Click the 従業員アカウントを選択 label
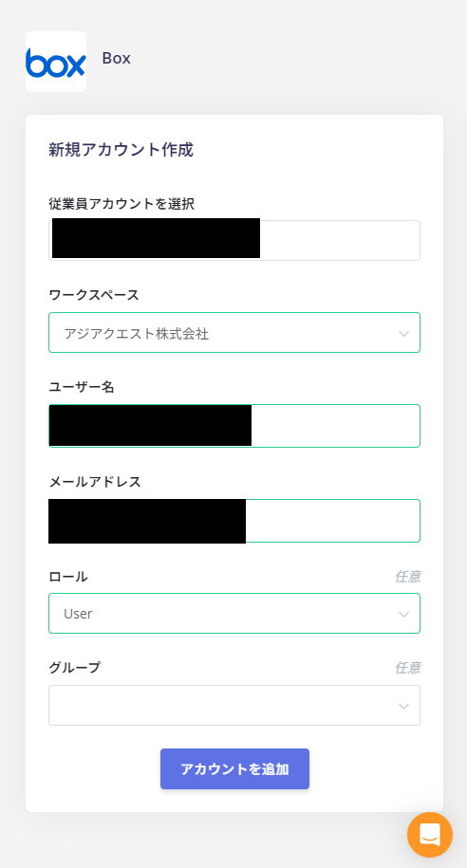The width and height of the screenshot is (467, 868). (121, 204)
